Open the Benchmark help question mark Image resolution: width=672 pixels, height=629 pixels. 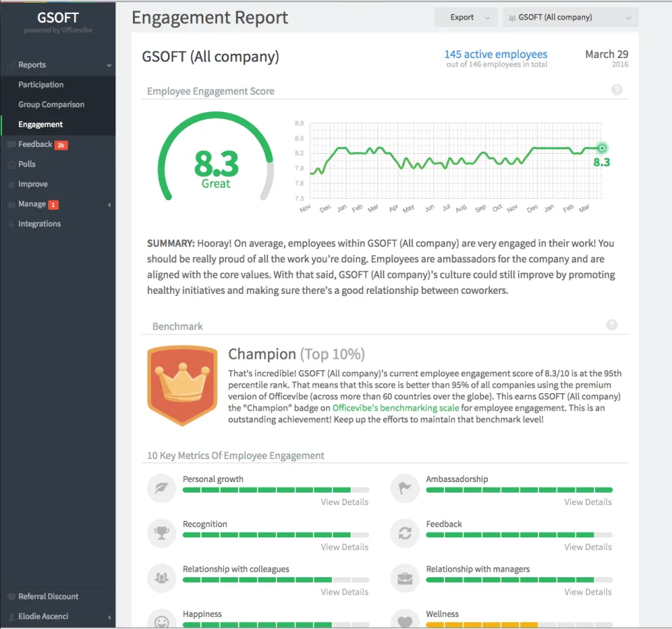tap(612, 325)
